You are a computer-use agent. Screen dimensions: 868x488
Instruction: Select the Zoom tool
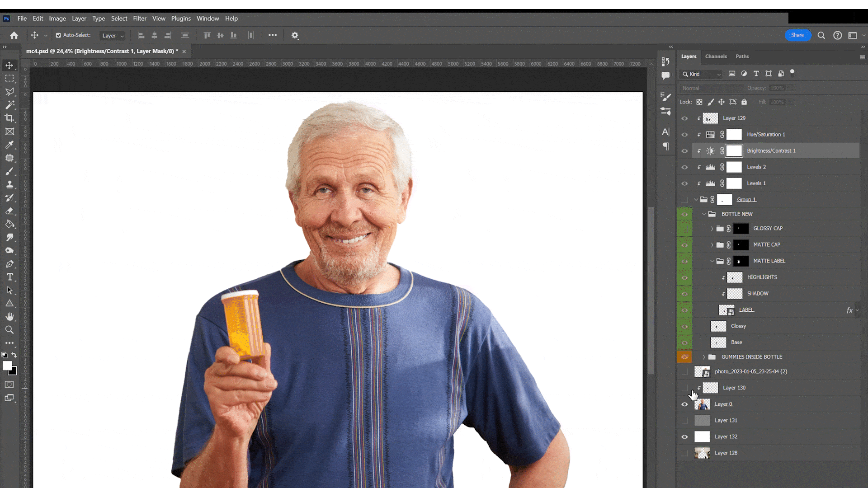point(9,330)
